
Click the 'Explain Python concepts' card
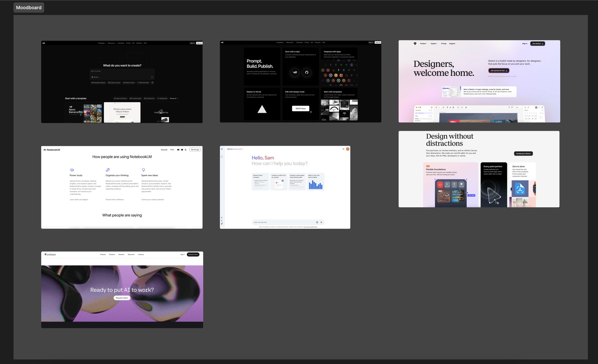tap(260, 182)
